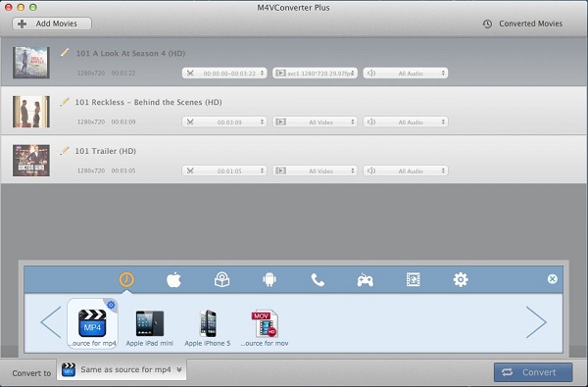The height and width of the screenshot is (387, 588).
Task: Choose the Apple iPhone 5 profile
Action: (208, 327)
